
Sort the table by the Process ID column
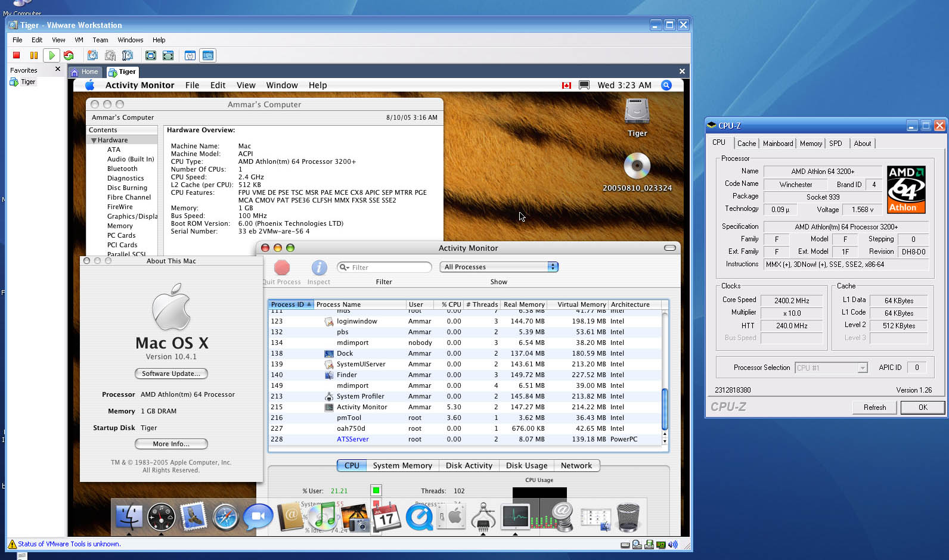click(290, 304)
